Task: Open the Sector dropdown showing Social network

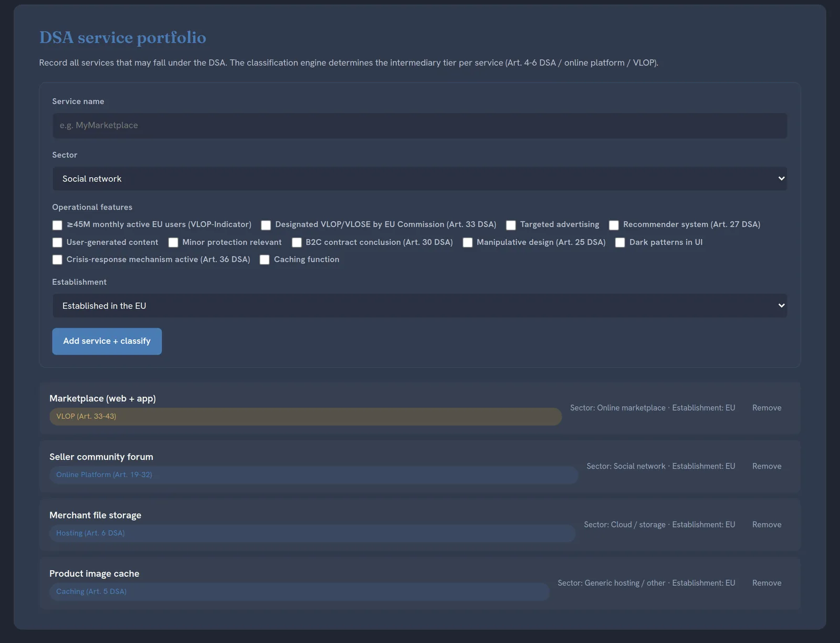Action: tap(419, 179)
